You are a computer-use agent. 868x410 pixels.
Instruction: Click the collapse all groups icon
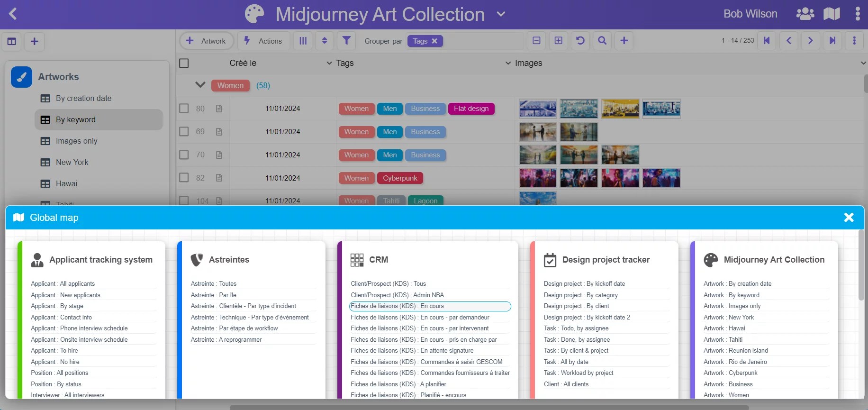(x=536, y=41)
